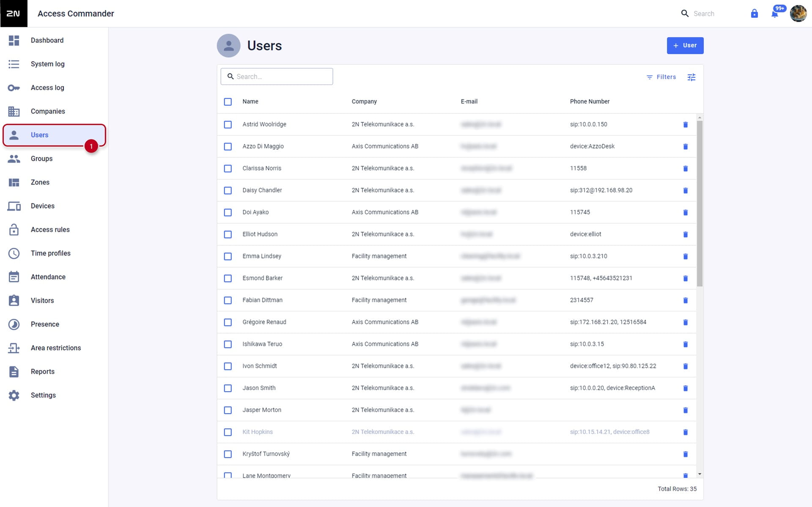This screenshot has height=507, width=812.
Task: Navigate to Time profiles
Action: (x=54, y=253)
